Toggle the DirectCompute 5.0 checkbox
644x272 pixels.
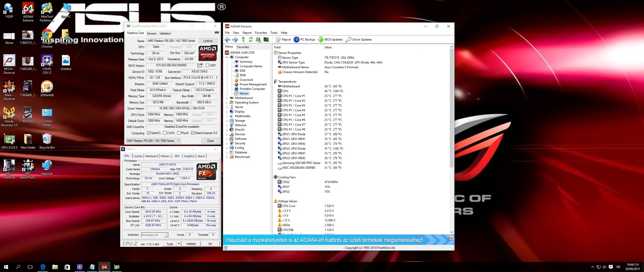point(192,133)
